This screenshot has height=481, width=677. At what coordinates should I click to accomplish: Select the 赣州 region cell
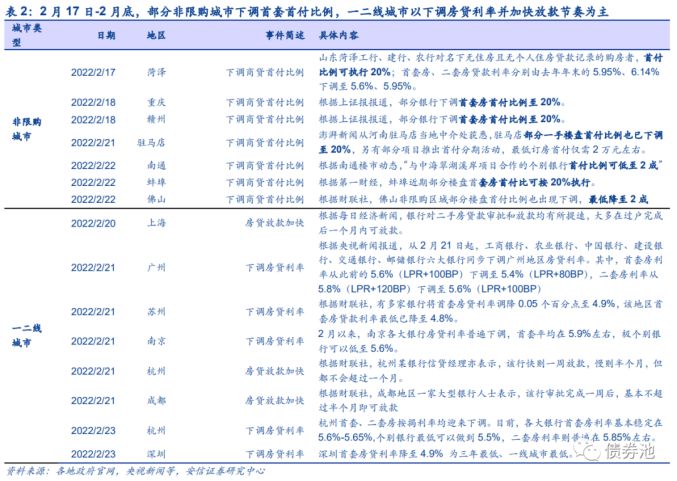point(156,119)
